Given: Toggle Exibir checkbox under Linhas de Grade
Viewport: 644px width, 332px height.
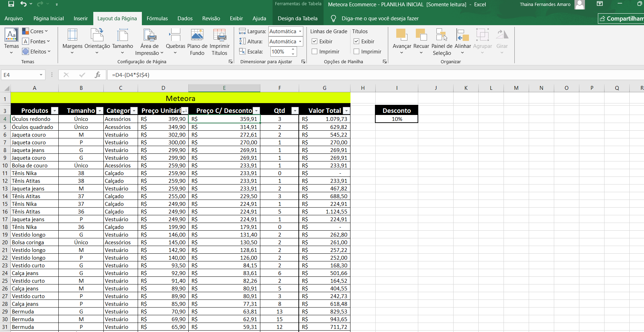Looking at the screenshot, I should pyautogui.click(x=314, y=42).
